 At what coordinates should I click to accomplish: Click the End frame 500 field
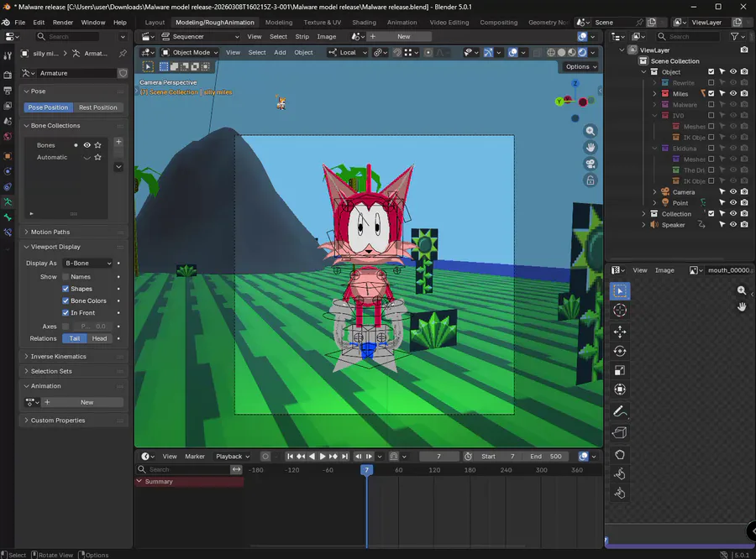[x=546, y=457]
